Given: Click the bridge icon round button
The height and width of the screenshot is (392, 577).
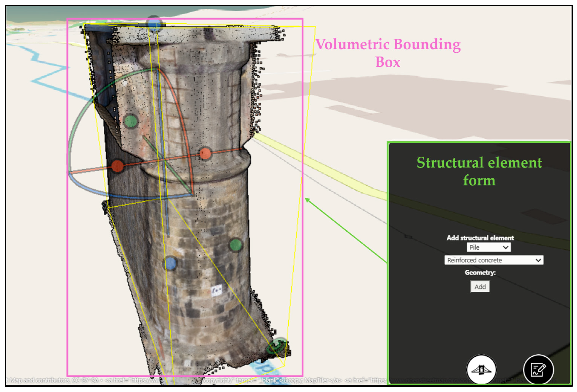Looking at the screenshot, I should click(x=481, y=370).
